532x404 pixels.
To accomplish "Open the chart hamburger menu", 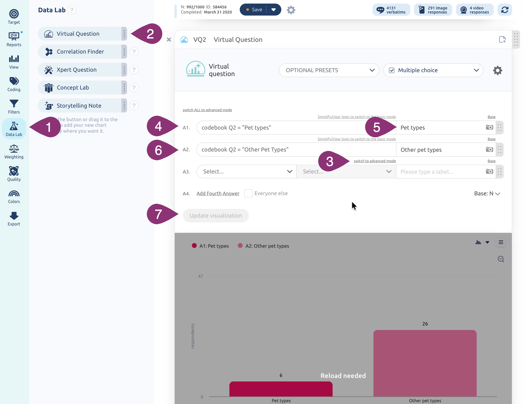I will [501, 242].
